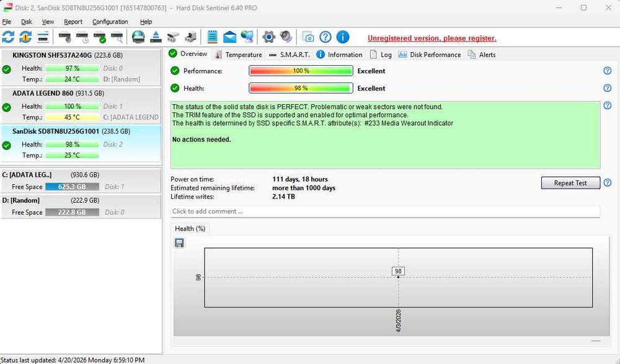Click help icon beside green status text
Image resolution: width=620 pixels, height=364 pixels.
(608, 105)
